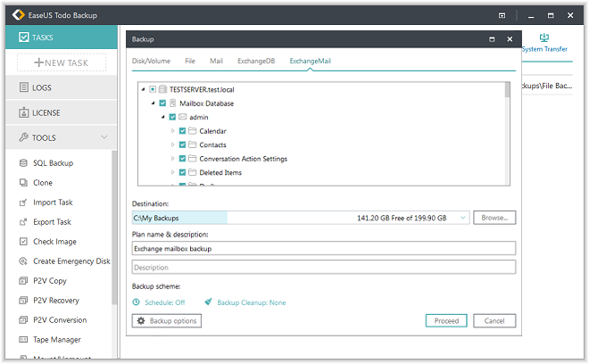This screenshot has height=364, width=589.
Task: Switch to the Disk/Volume tab
Action: 151,61
